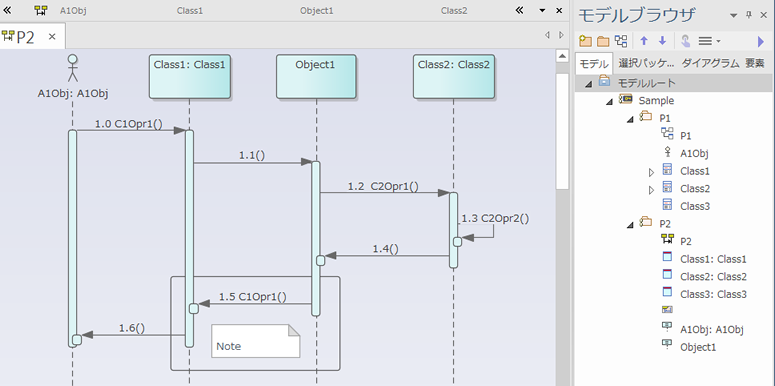
Task: Select the P1 diagram item in the tree
Action: pos(686,135)
